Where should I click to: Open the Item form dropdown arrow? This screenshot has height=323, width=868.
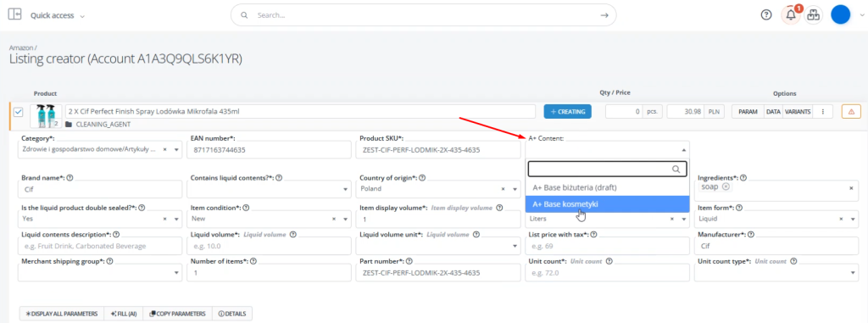tap(854, 220)
